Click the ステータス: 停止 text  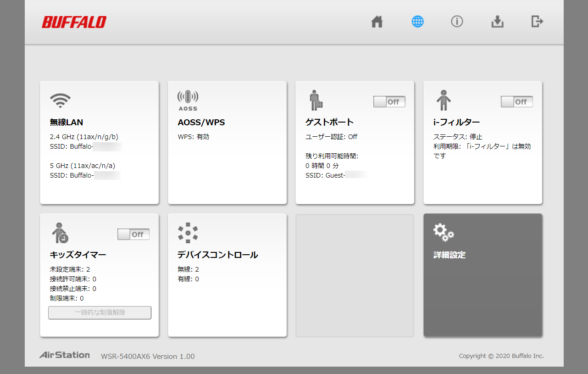pyautogui.click(x=458, y=137)
